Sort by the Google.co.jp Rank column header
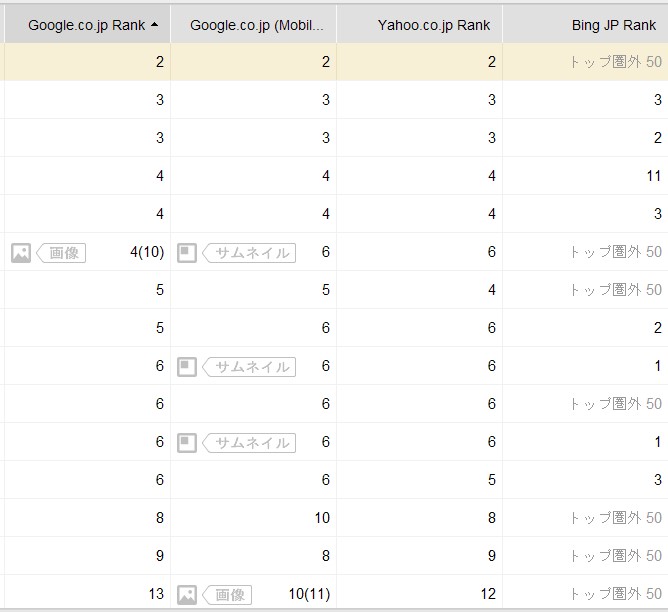The width and height of the screenshot is (668, 612). [x=87, y=25]
